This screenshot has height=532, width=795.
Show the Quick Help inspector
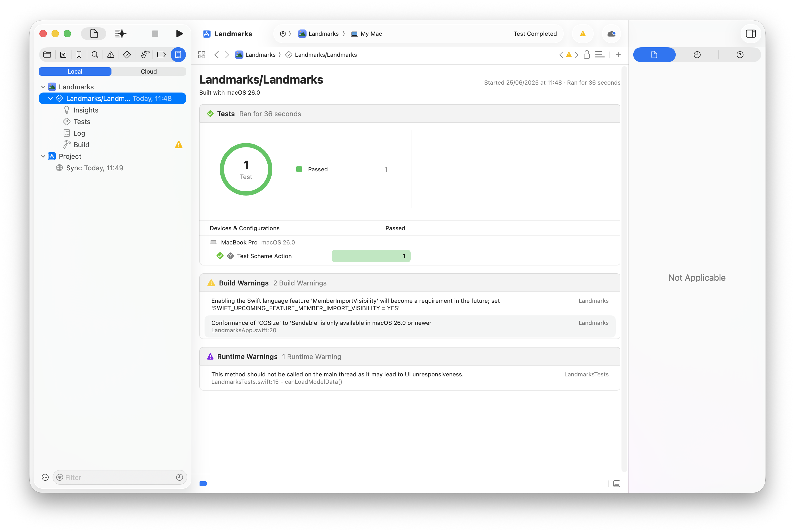(740, 55)
